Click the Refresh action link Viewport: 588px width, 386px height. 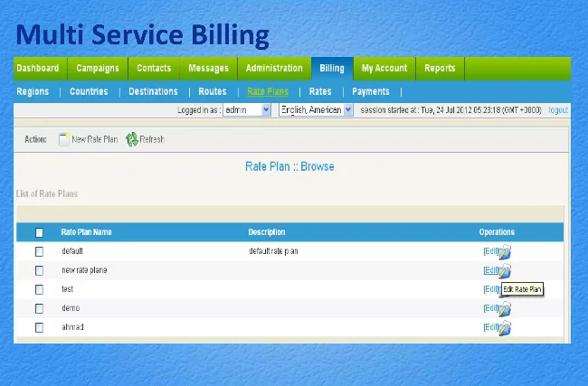pyautogui.click(x=152, y=139)
